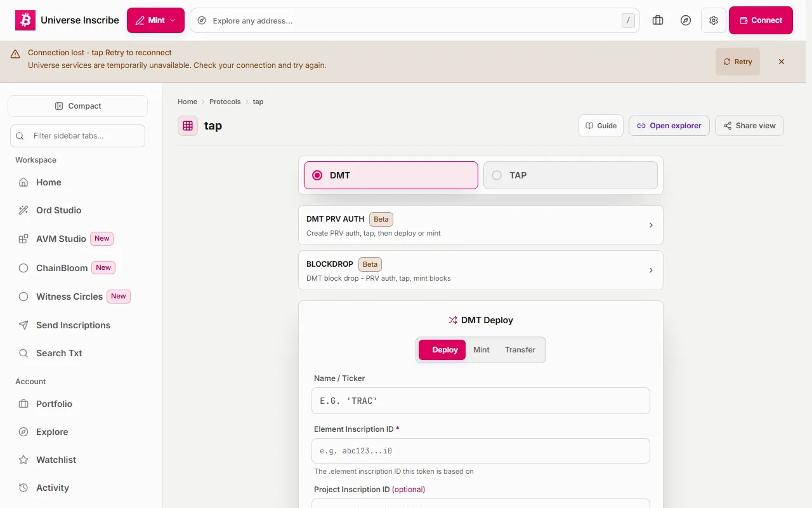812x508 pixels.
Task: Open the Guide button
Action: point(601,126)
